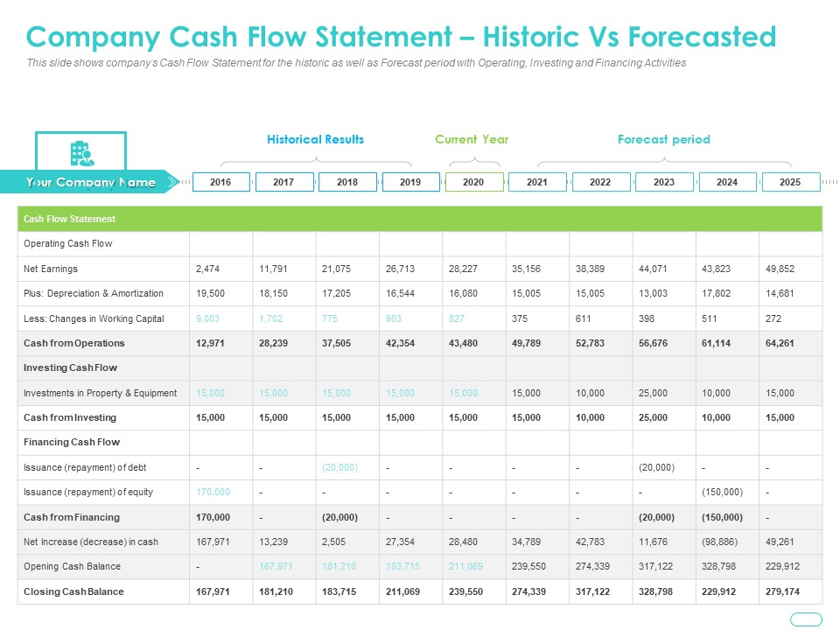
Task: Click Cash from Financing value 170,000
Action: click(213, 517)
